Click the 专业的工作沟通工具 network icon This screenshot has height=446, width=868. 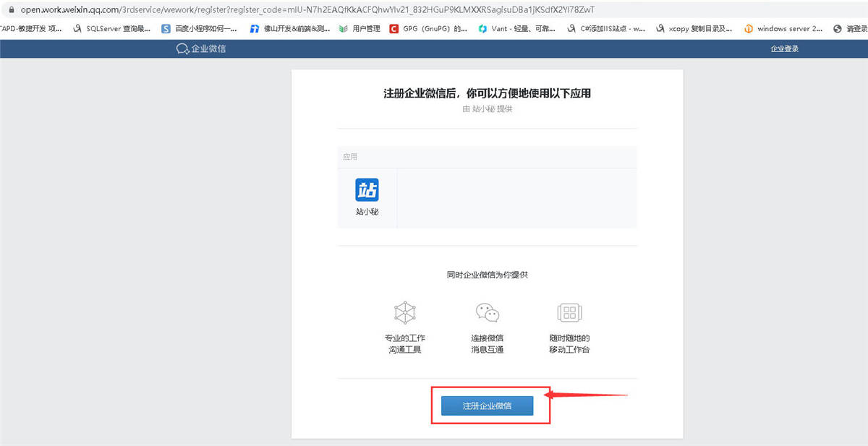404,312
